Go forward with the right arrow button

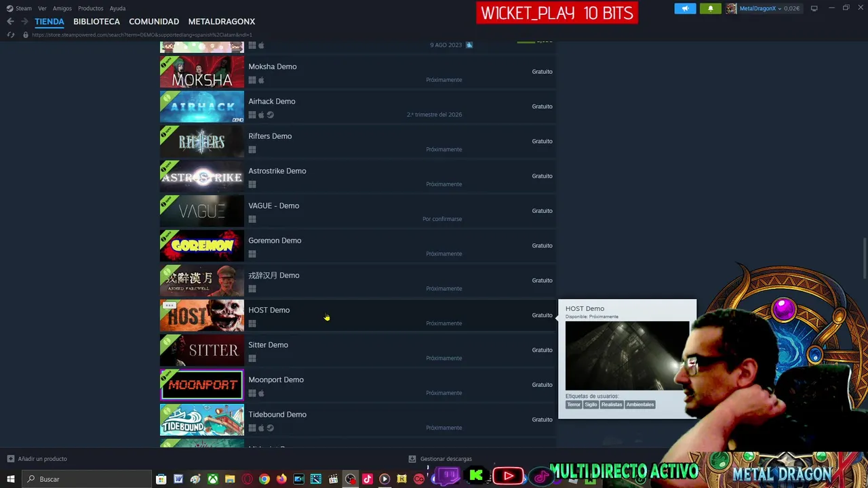pyautogui.click(x=24, y=22)
